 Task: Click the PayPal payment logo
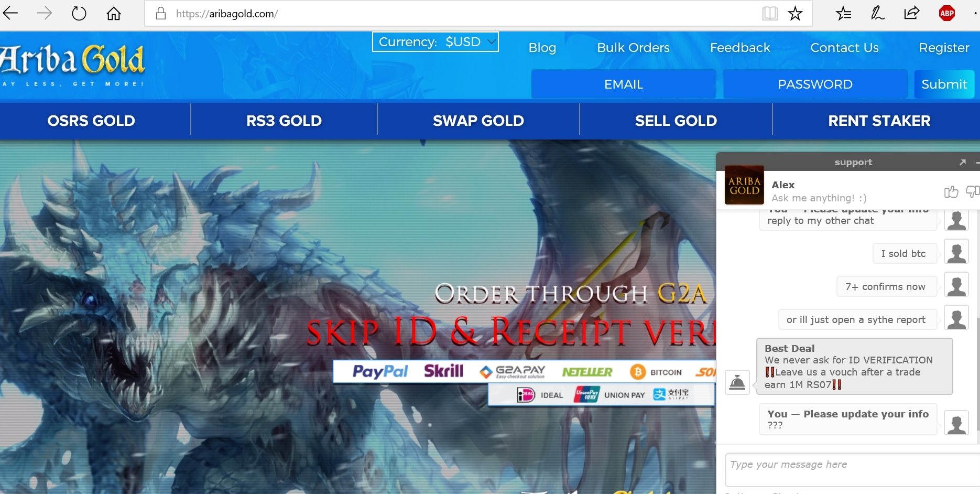point(380,372)
